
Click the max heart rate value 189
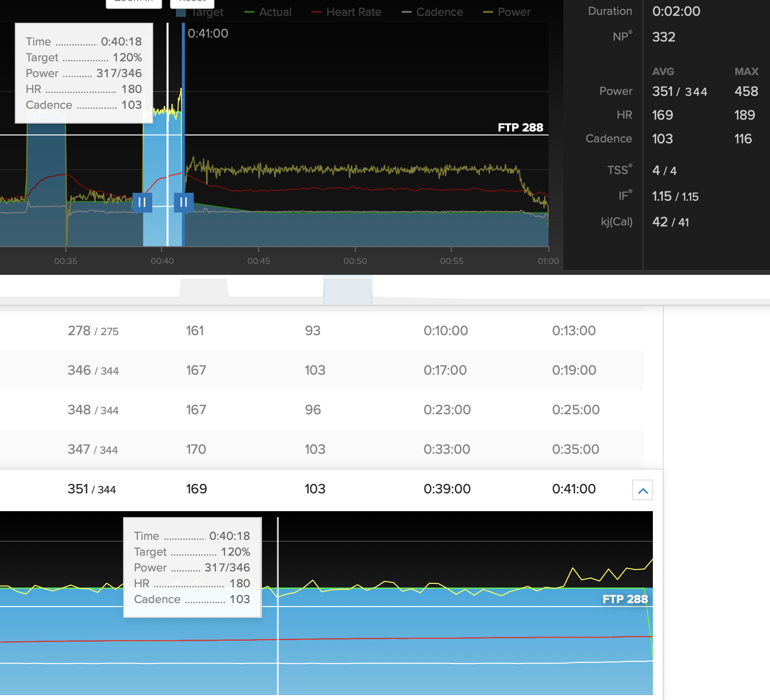click(745, 115)
